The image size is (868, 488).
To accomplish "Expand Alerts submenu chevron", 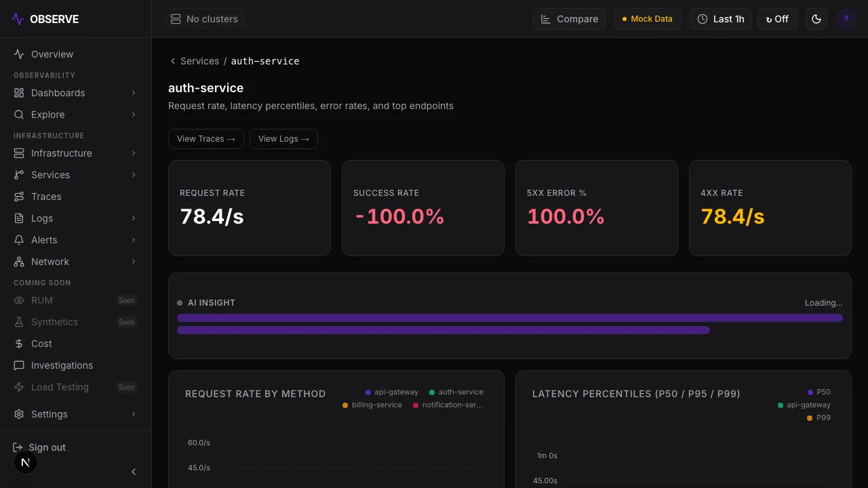I will [x=134, y=240].
